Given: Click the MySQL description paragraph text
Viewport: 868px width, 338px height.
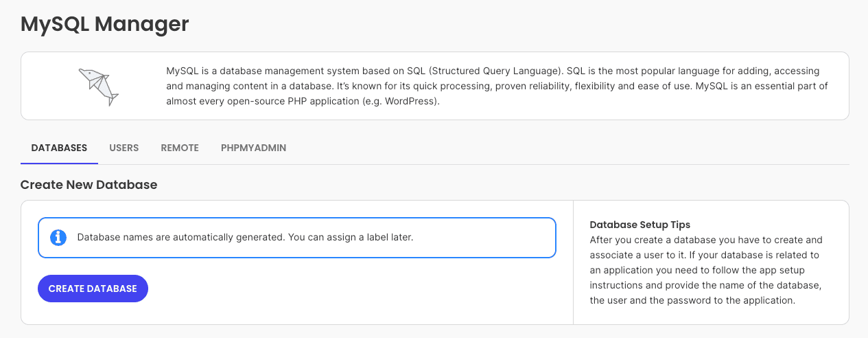Looking at the screenshot, I should click(497, 86).
